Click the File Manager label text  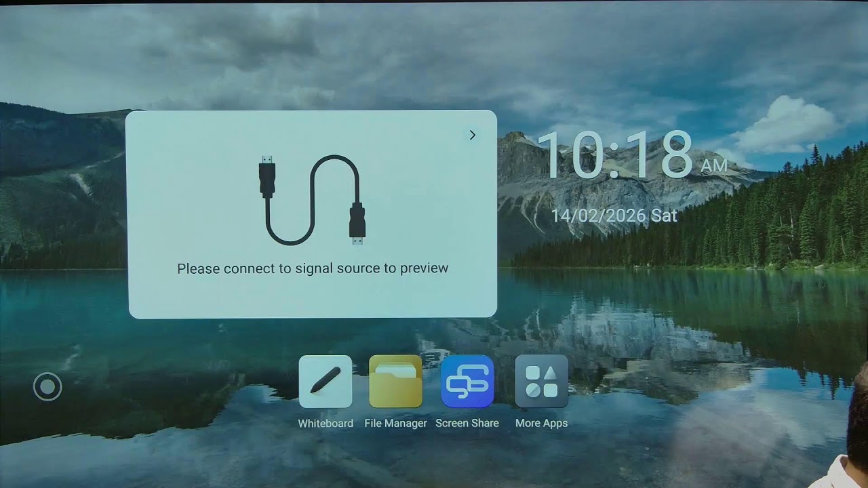click(396, 423)
